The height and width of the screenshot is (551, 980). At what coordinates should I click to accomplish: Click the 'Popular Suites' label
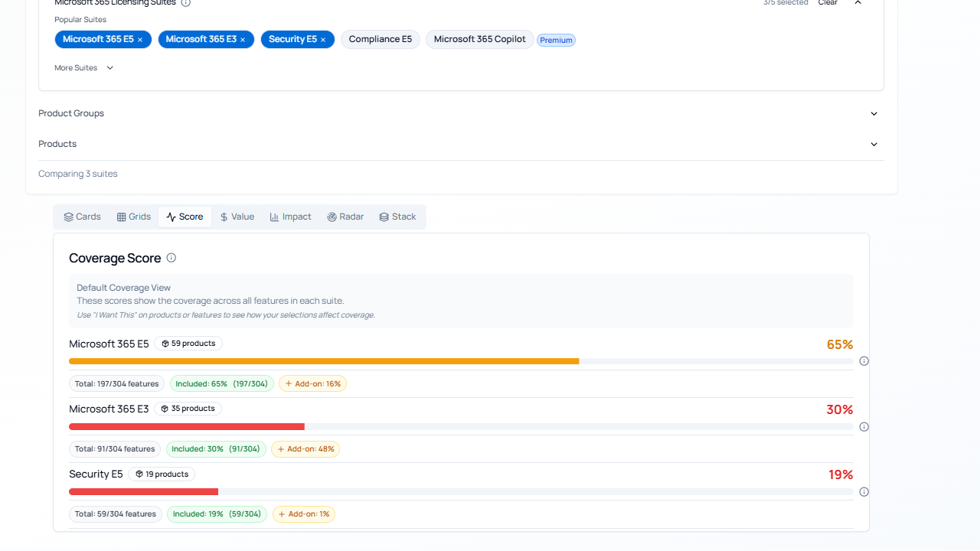click(x=80, y=19)
